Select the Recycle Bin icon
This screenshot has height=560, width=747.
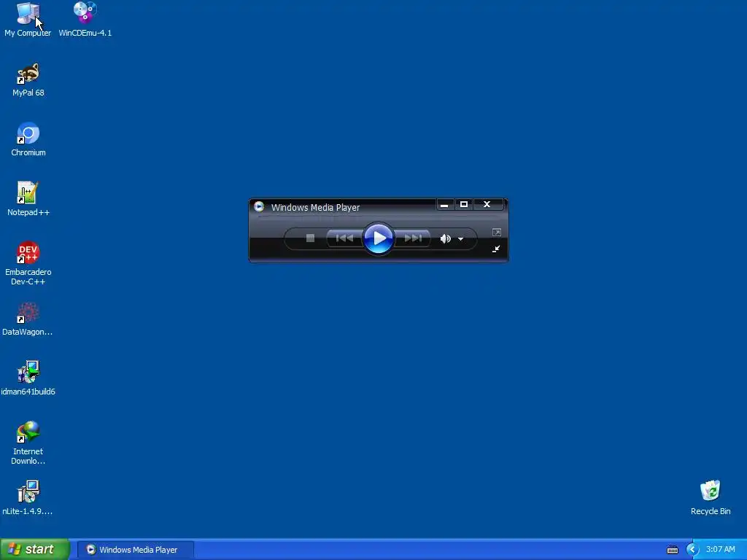tap(711, 498)
